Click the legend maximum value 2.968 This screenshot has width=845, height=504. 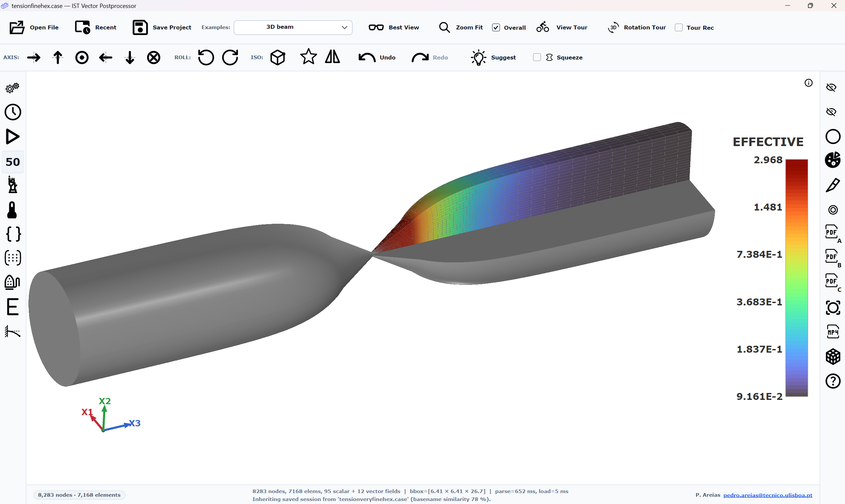pyautogui.click(x=768, y=160)
